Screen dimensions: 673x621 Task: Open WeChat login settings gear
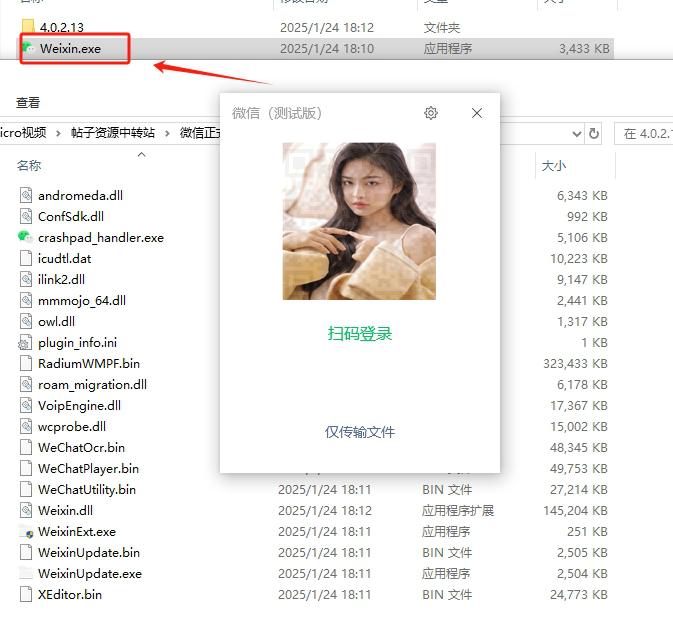(431, 113)
